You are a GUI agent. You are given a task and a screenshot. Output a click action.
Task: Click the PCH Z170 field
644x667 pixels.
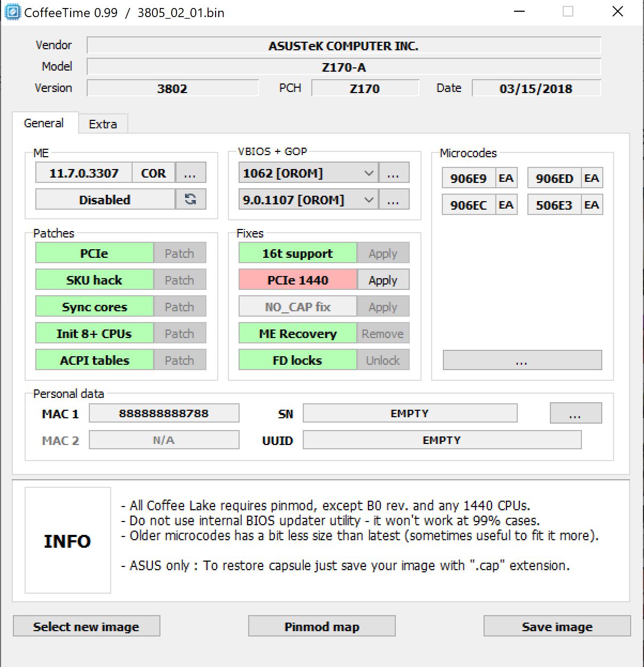coord(365,88)
